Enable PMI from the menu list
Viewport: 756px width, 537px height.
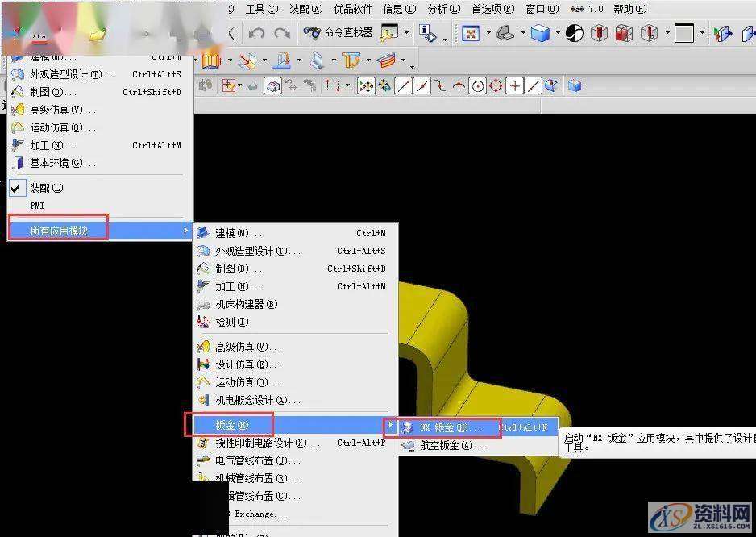(36, 206)
